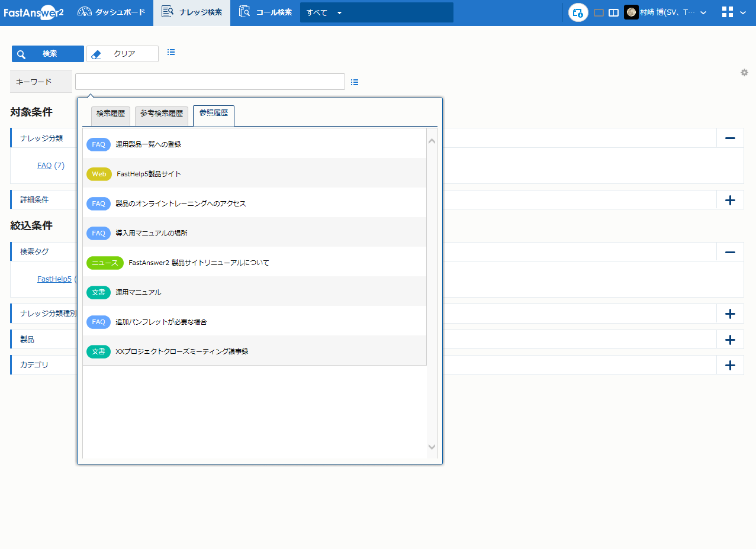Viewport: 756px width, 549px height.
Task: Collapse the ナレッジ分類 section
Action: pos(730,138)
